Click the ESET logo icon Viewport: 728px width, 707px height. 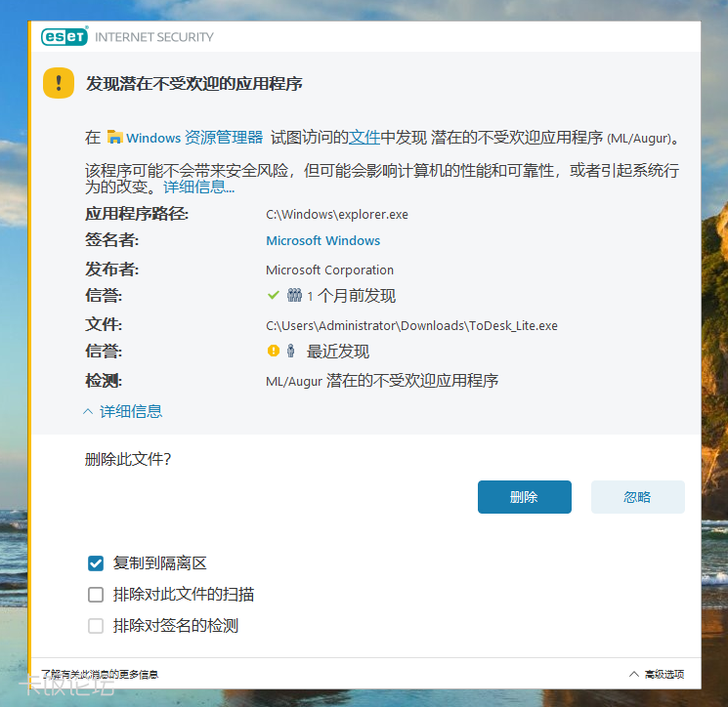tap(64, 36)
